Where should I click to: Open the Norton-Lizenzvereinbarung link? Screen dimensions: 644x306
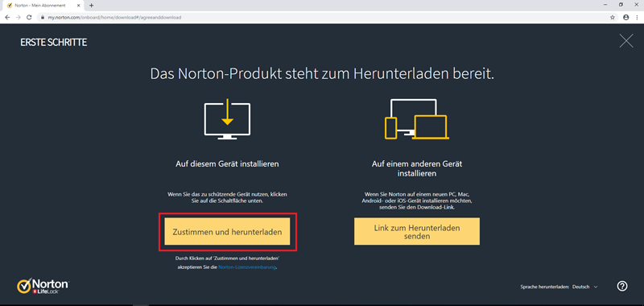[x=247, y=267]
